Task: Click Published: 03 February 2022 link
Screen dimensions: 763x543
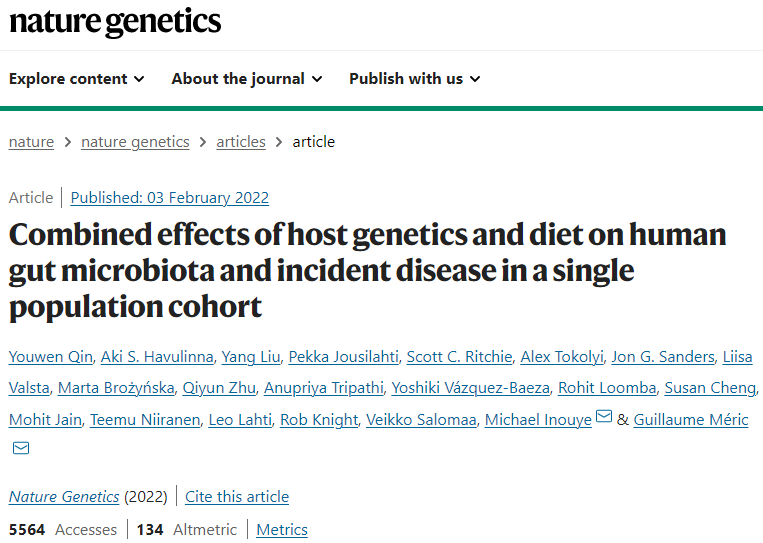Action: click(x=170, y=198)
